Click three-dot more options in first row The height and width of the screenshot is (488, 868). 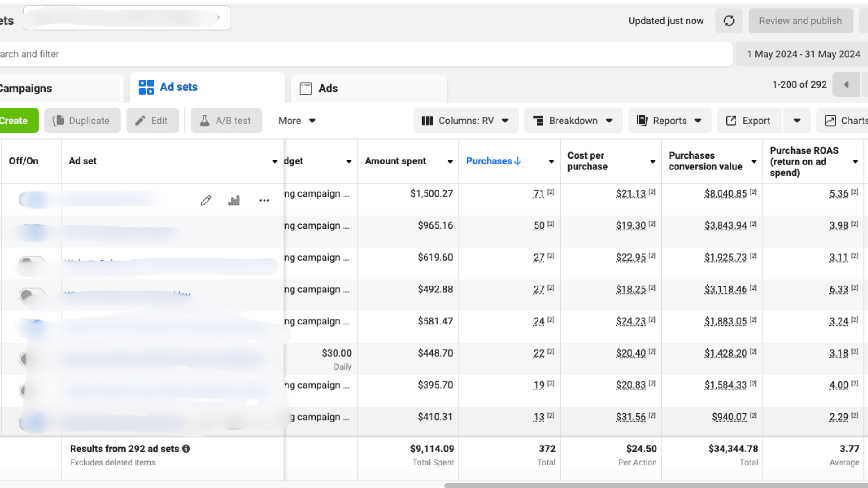coord(264,200)
